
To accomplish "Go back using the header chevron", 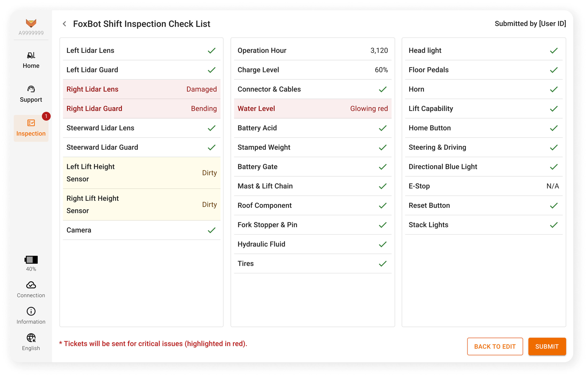I will (65, 24).
